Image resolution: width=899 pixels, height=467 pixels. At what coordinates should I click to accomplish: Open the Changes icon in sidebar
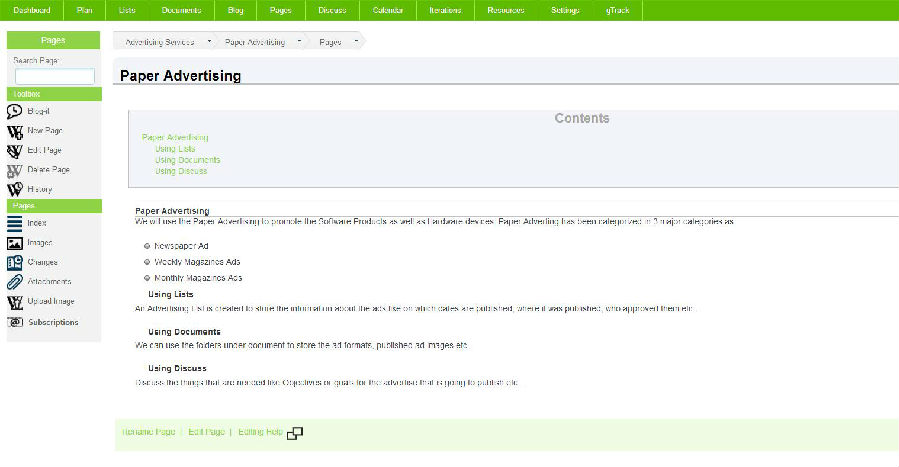point(15,262)
